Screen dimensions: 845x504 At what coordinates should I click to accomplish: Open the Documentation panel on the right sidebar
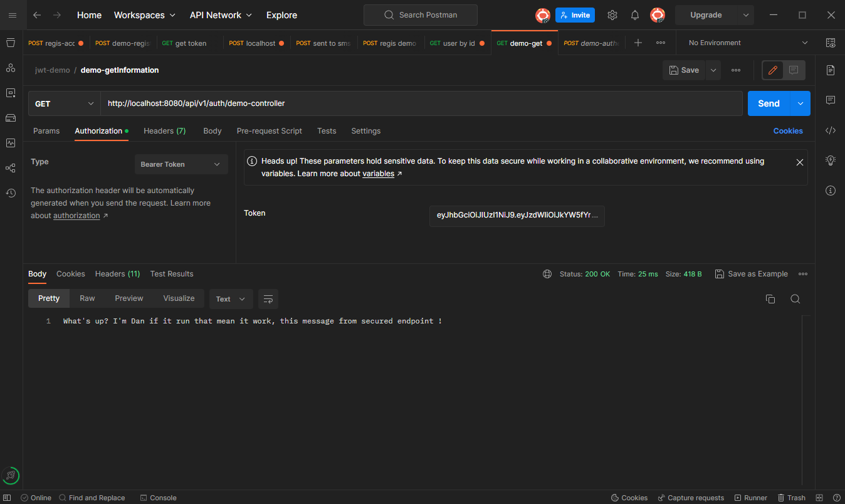coord(831,70)
